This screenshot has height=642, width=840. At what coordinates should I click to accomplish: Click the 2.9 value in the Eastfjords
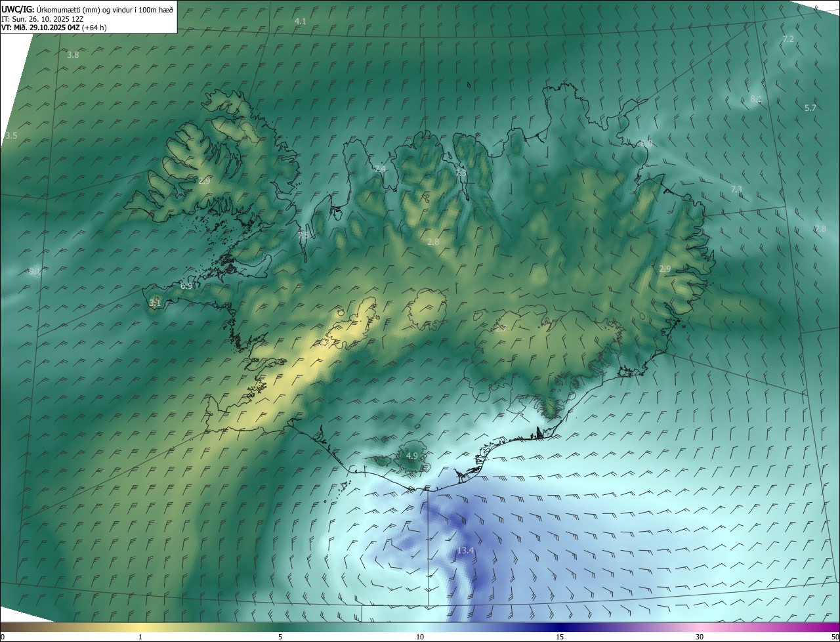(665, 269)
